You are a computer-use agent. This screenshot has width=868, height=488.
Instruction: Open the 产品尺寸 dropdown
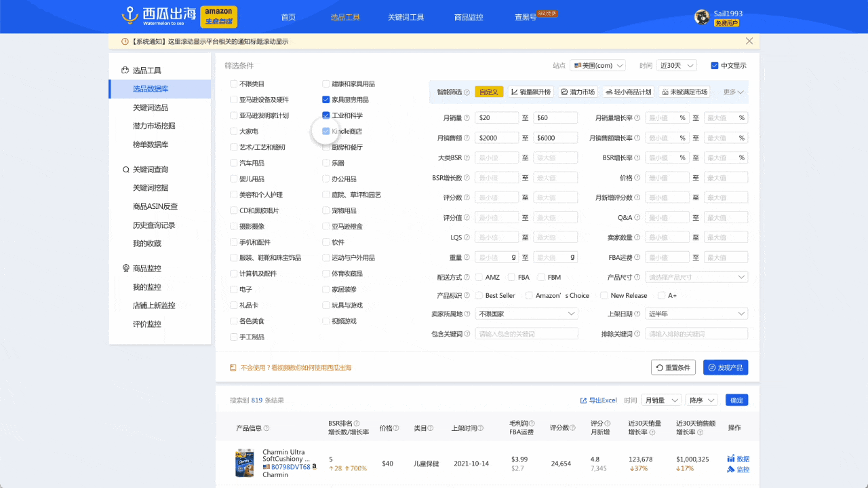click(696, 278)
